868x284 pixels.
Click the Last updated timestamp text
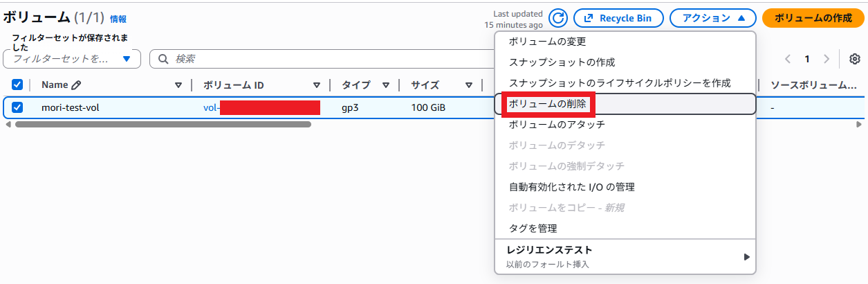pos(514,19)
